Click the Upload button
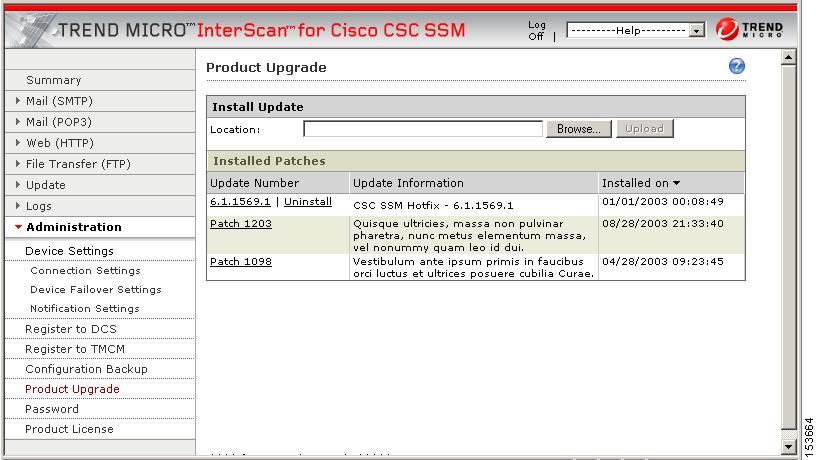 click(644, 129)
